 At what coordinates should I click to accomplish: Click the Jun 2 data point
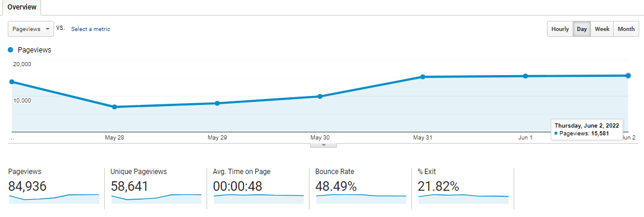[628, 76]
